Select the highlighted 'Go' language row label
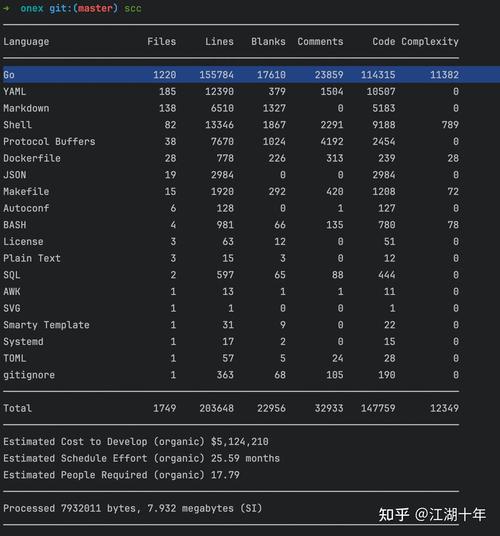The height and width of the screenshot is (536, 500). 9,75
